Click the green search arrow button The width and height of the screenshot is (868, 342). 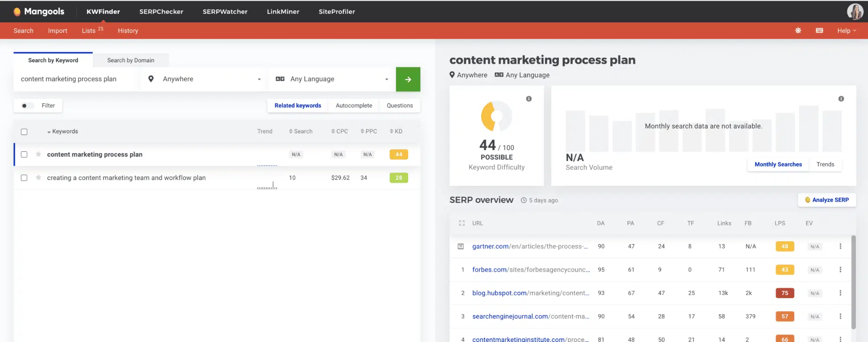(x=408, y=79)
